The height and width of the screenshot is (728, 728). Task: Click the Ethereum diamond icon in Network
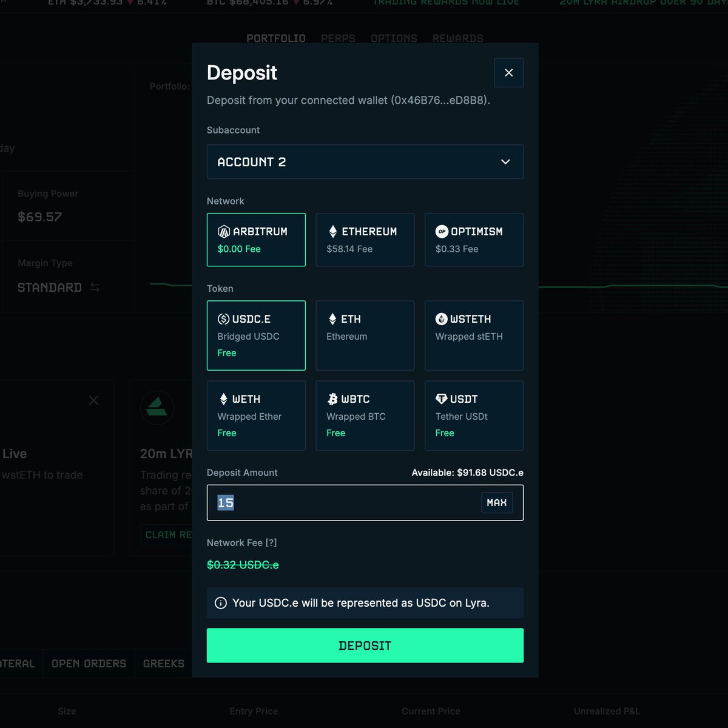(x=332, y=231)
